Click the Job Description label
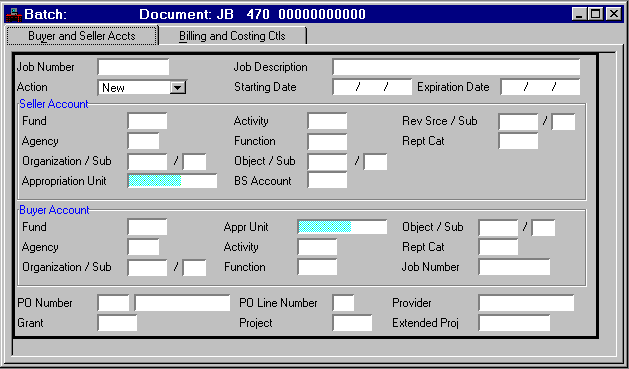Image resolution: width=629 pixels, height=369 pixels. click(x=270, y=67)
